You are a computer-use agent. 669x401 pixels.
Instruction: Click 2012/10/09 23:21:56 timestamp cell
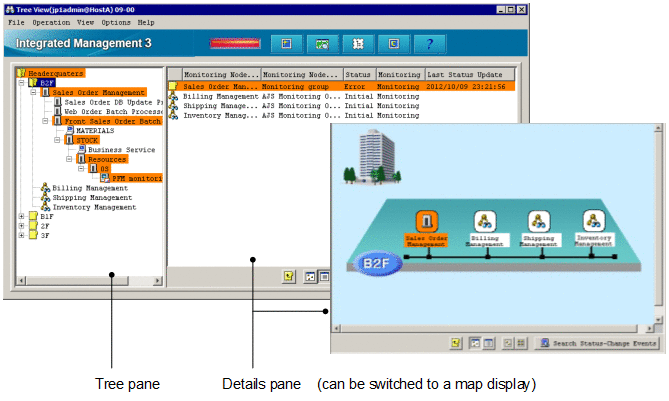465,87
